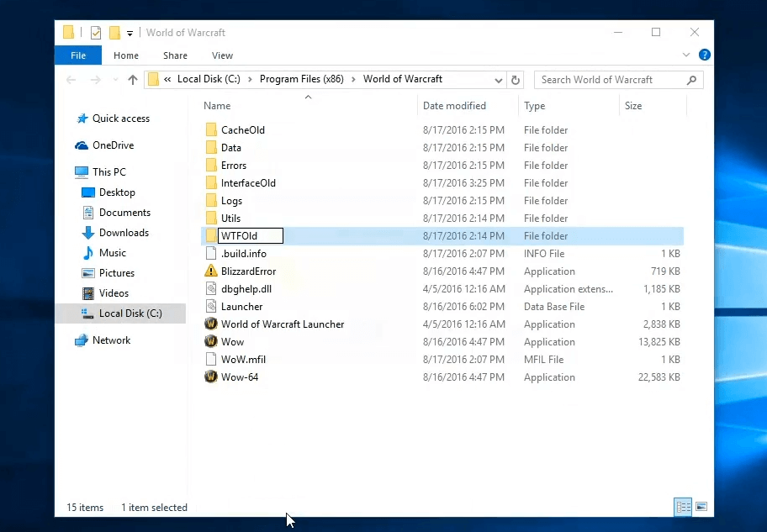Expand the ribbon with the chevron

coord(685,55)
